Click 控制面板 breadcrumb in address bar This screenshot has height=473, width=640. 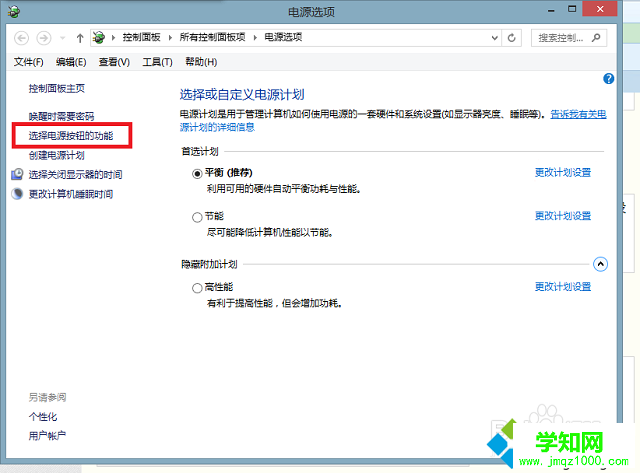[x=142, y=37]
